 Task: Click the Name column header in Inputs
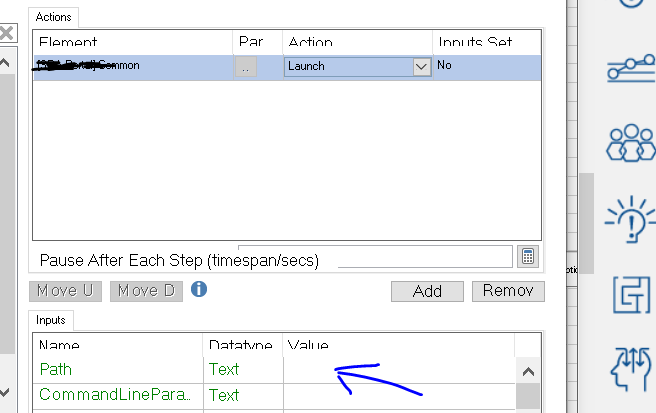118,345
